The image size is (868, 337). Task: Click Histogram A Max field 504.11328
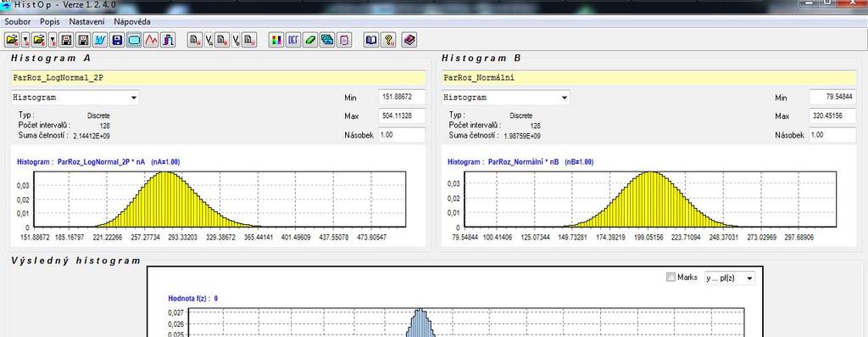click(x=402, y=115)
